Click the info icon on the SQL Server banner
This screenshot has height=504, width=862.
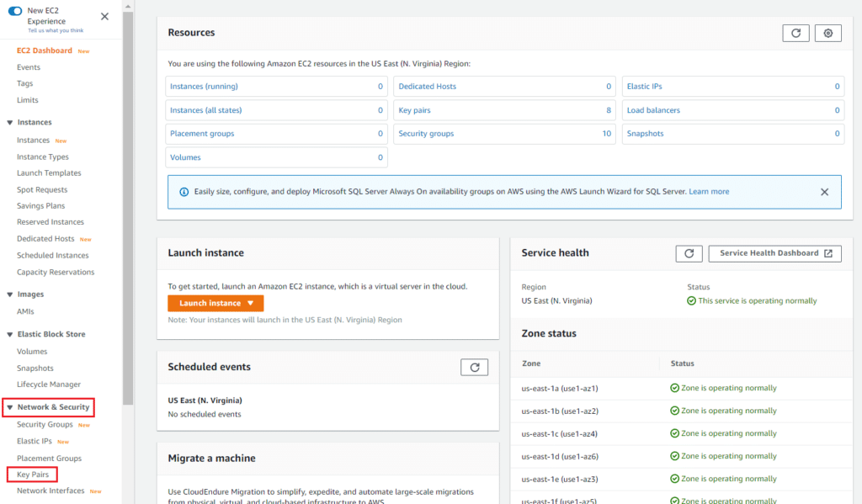184,192
